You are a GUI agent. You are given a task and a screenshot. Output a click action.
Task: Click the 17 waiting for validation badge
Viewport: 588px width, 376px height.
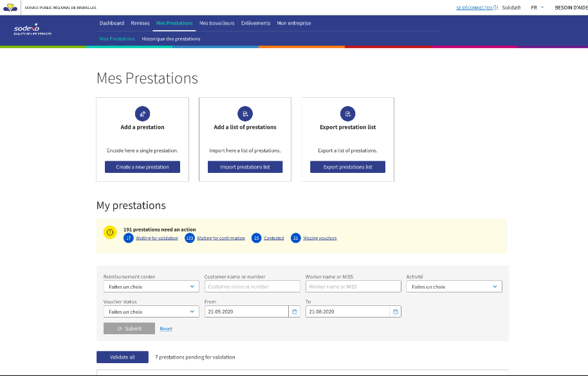click(129, 238)
